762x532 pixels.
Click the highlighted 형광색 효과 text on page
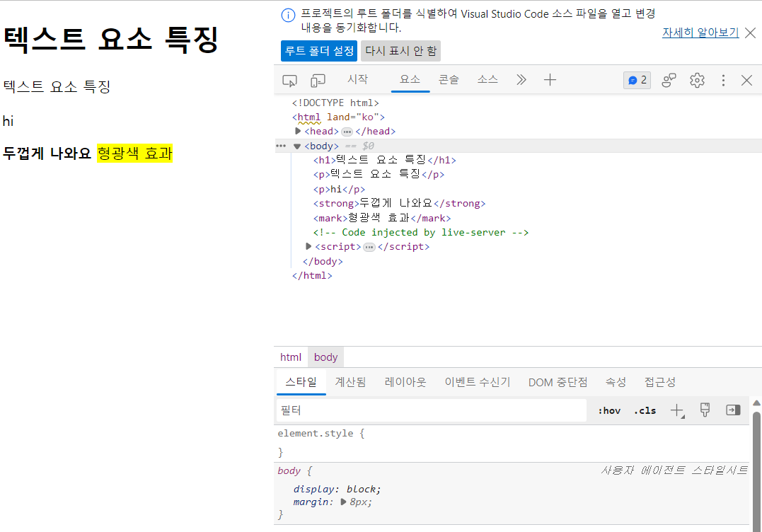tap(134, 154)
